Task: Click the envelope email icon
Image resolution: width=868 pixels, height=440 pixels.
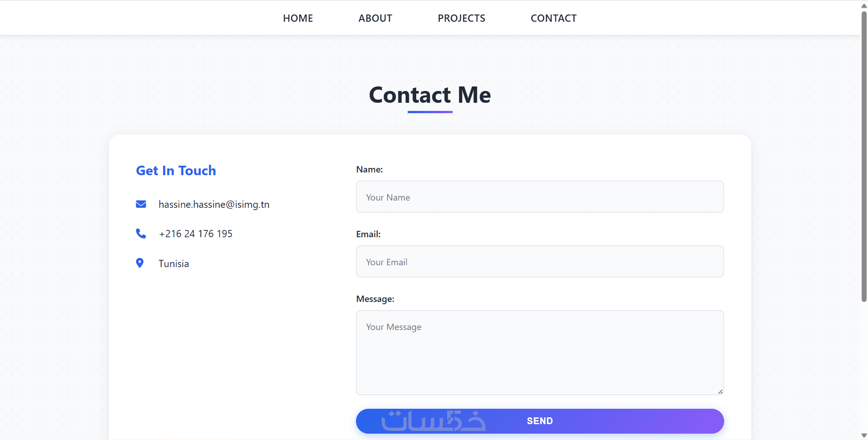Action: tap(141, 204)
